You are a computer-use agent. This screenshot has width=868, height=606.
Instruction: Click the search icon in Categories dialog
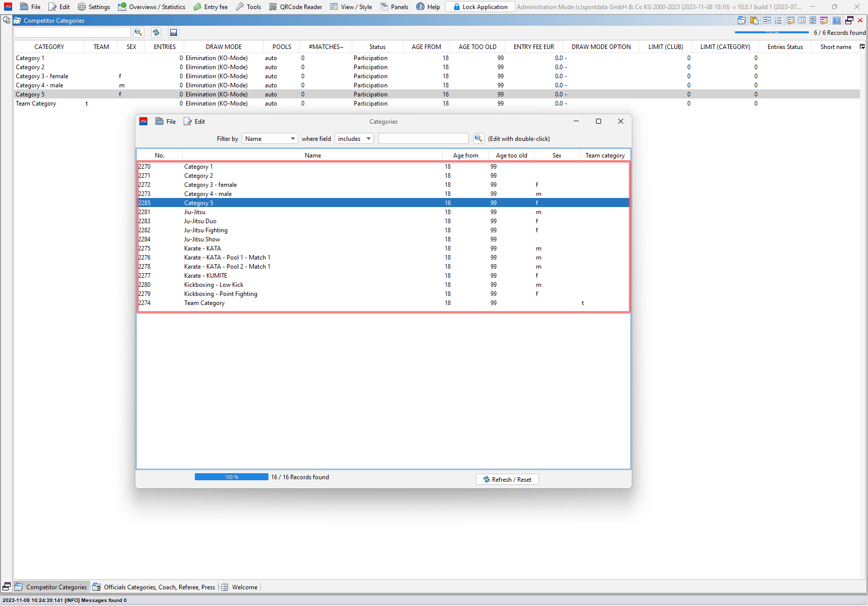click(x=478, y=138)
